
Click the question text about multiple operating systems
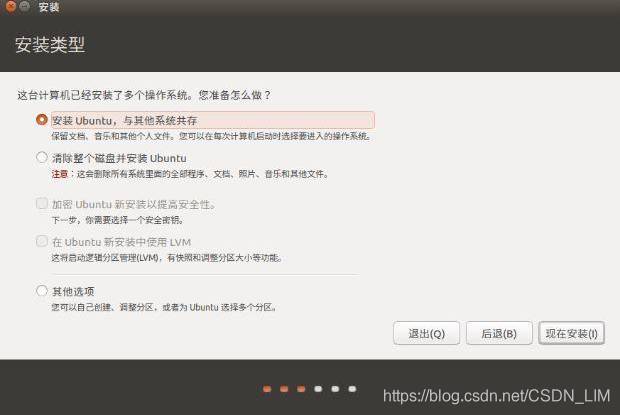(144, 95)
